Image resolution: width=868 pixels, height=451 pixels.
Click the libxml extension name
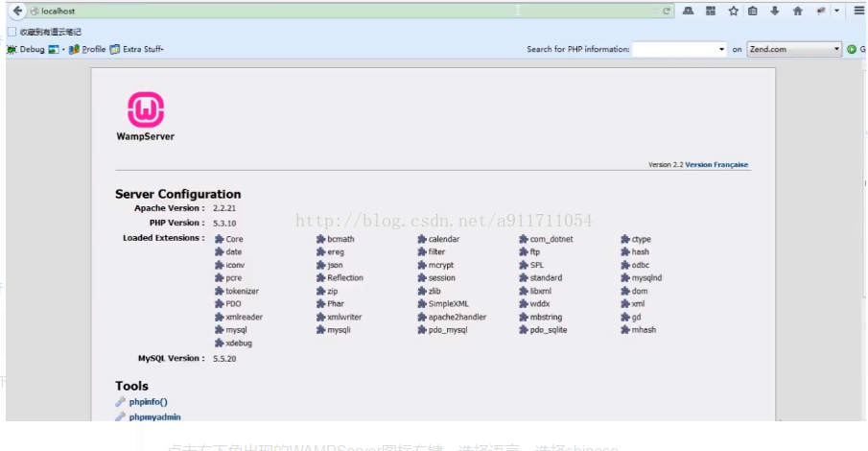(x=540, y=291)
